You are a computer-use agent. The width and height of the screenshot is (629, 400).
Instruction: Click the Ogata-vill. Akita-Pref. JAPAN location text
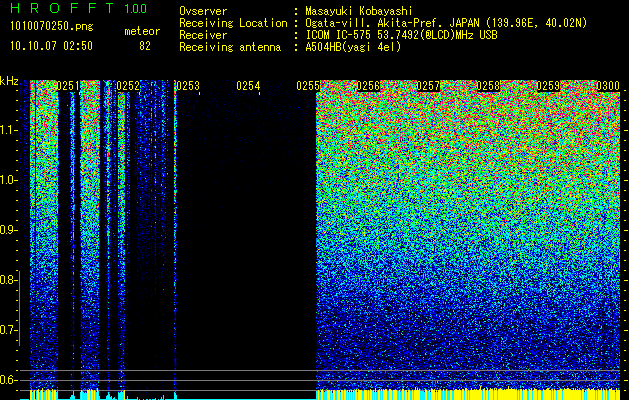click(446, 23)
